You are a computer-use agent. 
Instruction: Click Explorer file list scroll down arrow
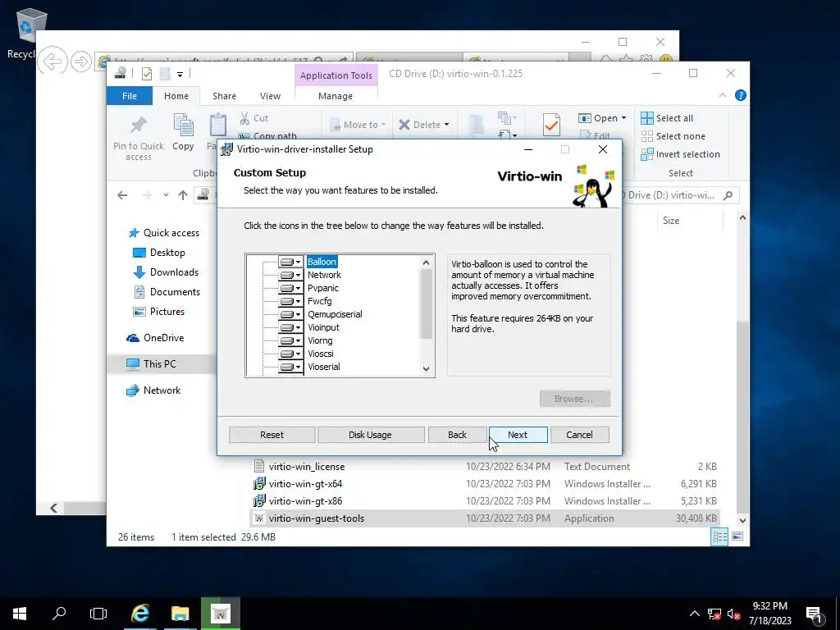tap(742, 520)
